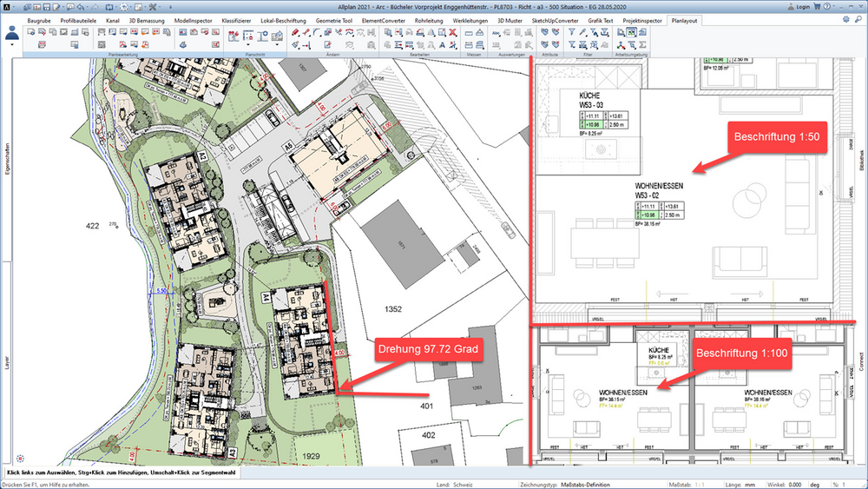868x489 pixels.
Task: Select the red pencil Modify tool in Ändern
Action: (295, 32)
